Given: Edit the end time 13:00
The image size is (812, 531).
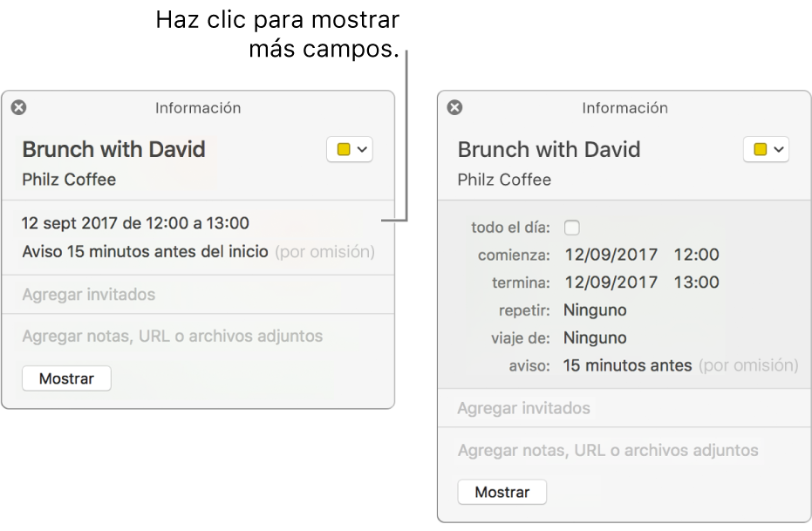Looking at the screenshot, I should click(x=696, y=282).
